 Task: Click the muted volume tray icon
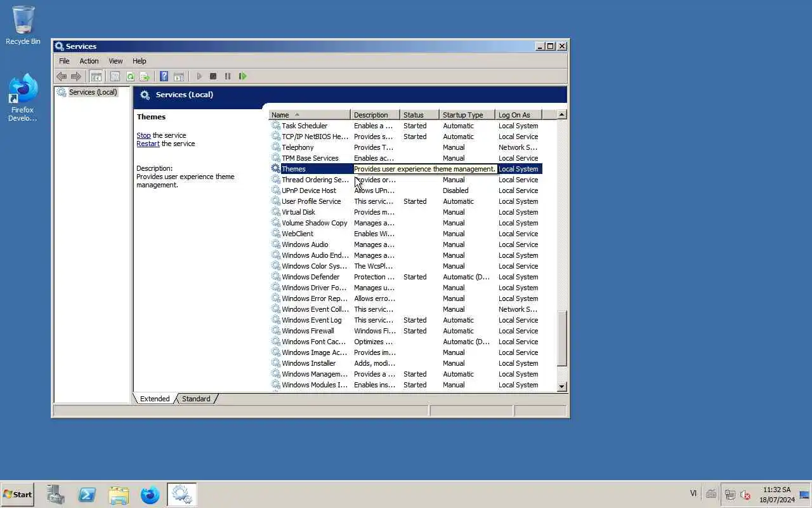click(745, 495)
